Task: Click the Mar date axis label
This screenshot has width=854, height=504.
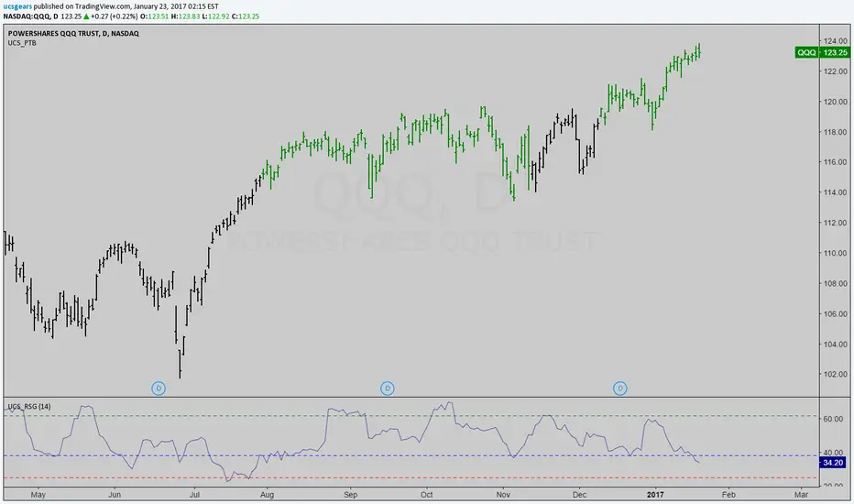Action: point(801,495)
